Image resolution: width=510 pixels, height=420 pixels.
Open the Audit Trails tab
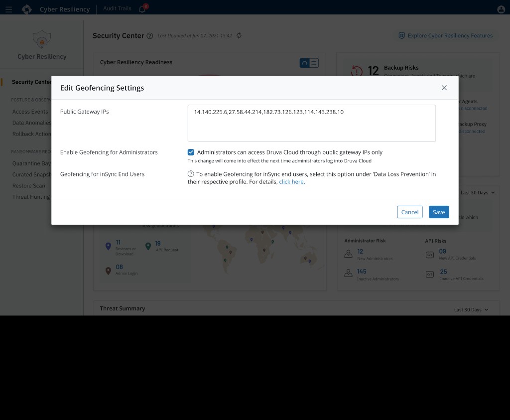pyautogui.click(x=117, y=8)
